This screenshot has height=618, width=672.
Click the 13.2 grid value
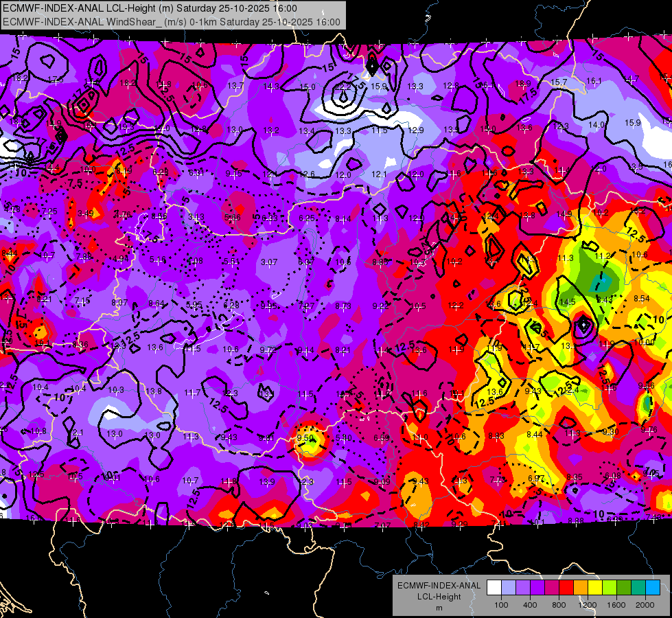271,130
